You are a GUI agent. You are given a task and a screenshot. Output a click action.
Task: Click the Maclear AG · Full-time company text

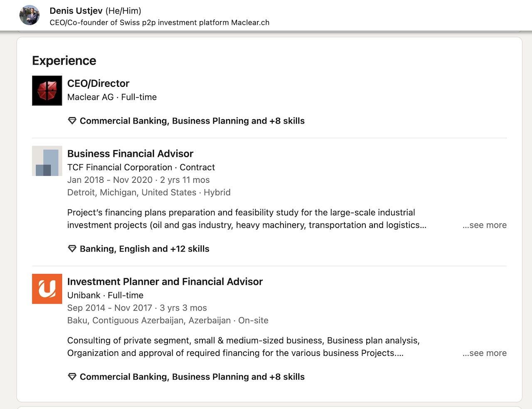tap(112, 97)
